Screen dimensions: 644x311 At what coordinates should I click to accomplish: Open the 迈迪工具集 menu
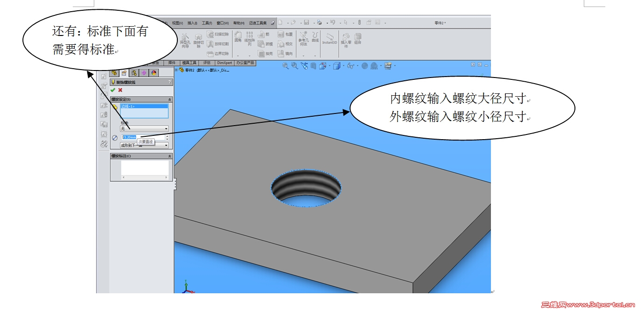pos(258,23)
